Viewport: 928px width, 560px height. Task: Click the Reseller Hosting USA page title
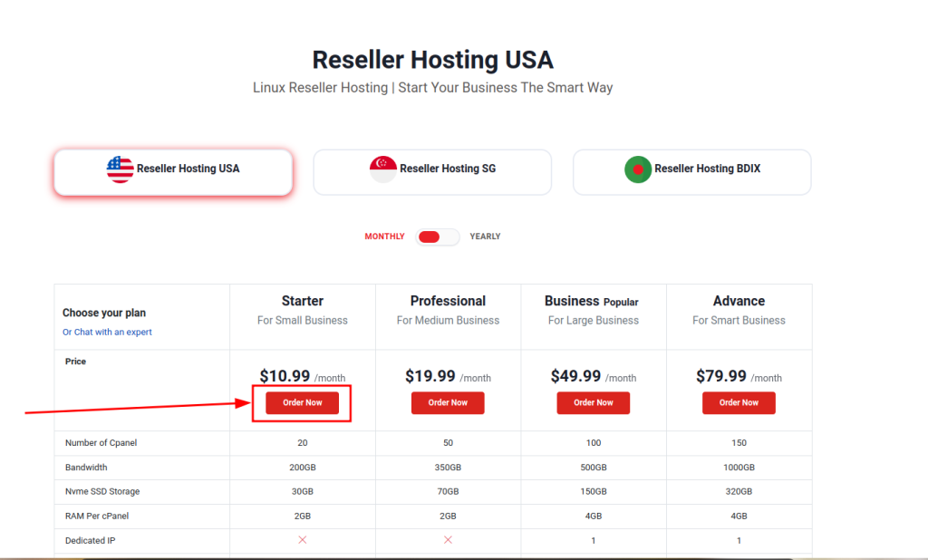(x=432, y=60)
